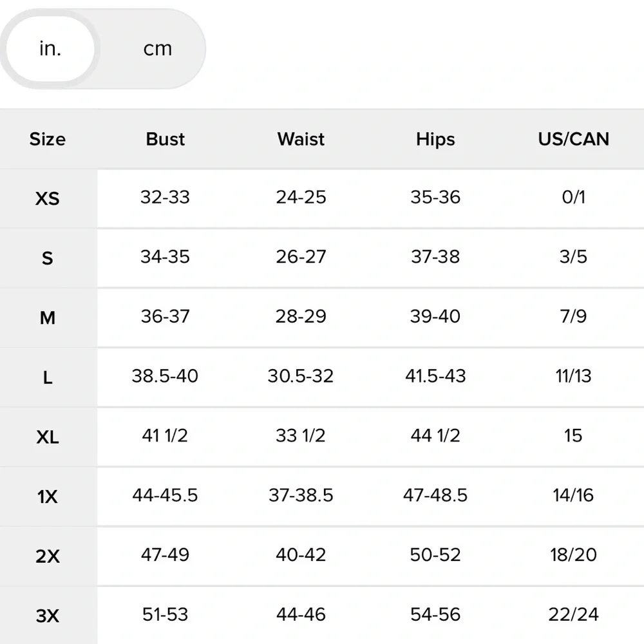Image resolution: width=644 pixels, height=644 pixels.
Task: Click the 38.5-40 bust measurement cell
Action: tap(165, 376)
